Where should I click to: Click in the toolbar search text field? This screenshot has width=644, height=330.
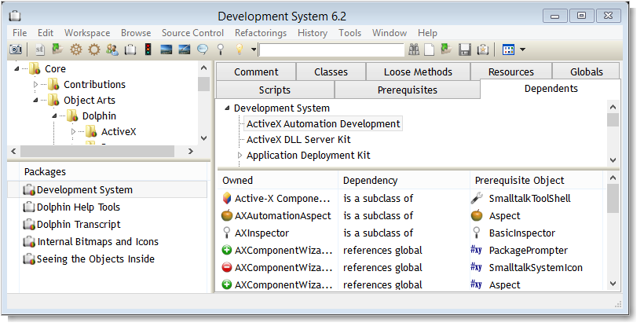[x=332, y=49]
